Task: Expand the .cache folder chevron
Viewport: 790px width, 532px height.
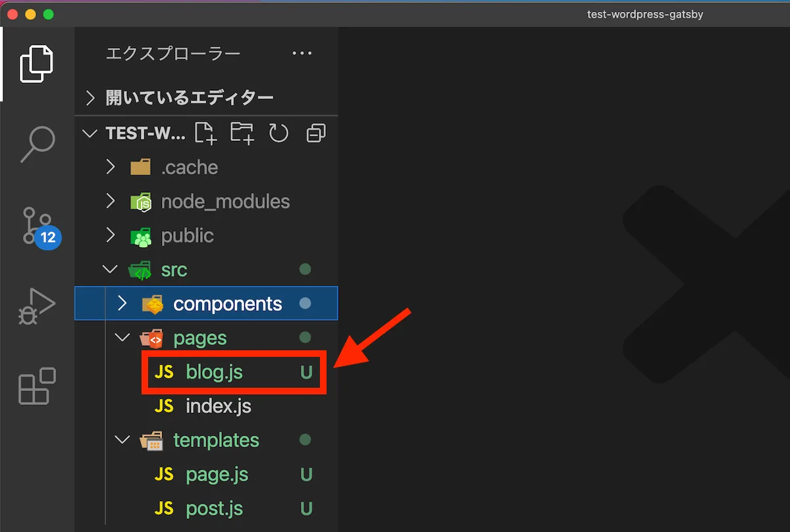Action: click(111, 167)
